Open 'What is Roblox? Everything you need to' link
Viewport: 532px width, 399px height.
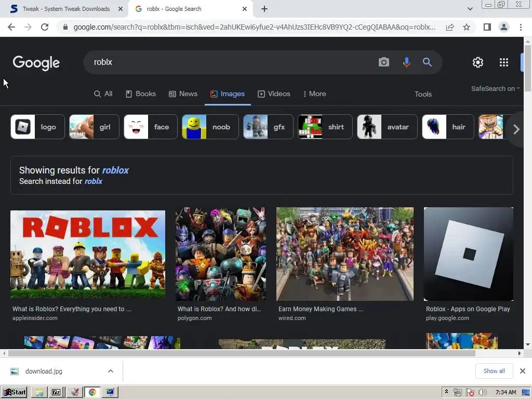tap(72, 309)
